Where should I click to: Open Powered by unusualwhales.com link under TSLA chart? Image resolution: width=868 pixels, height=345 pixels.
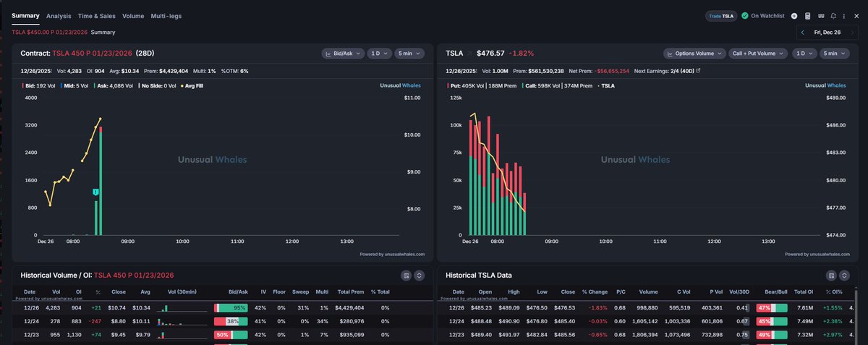coord(816,254)
